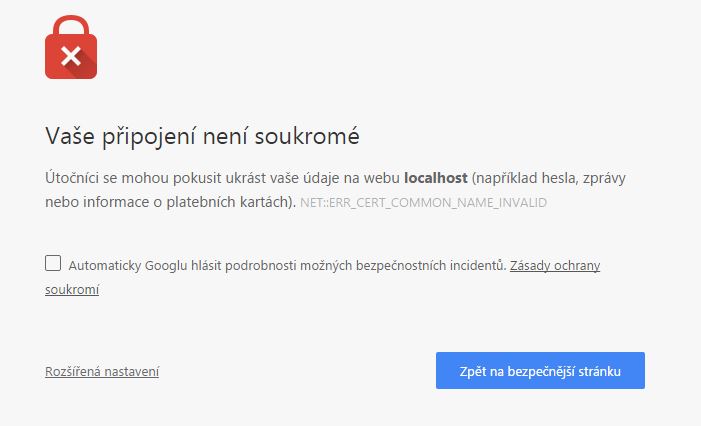Image resolution: width=701 pixels, height=426 pixels.
Task: Click 'Zpět na bezpečnější stránku' button
Action: pyautogui.click(x=540, y=371)
